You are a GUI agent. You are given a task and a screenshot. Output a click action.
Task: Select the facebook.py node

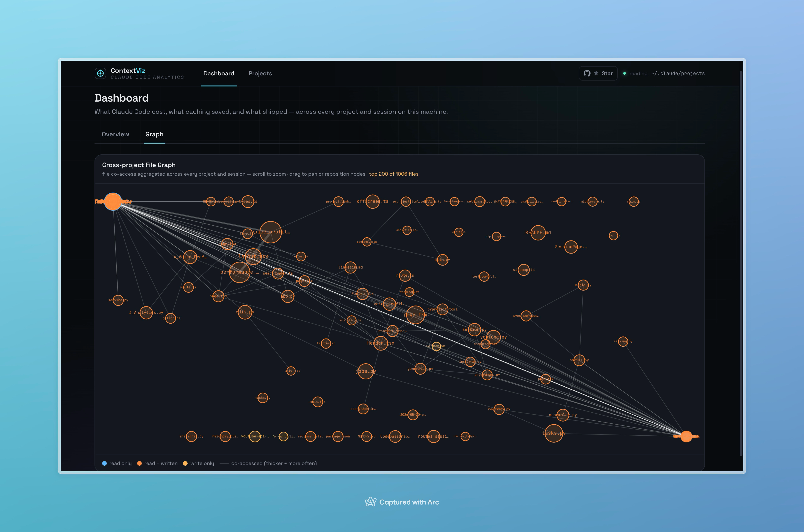[409, 292]
